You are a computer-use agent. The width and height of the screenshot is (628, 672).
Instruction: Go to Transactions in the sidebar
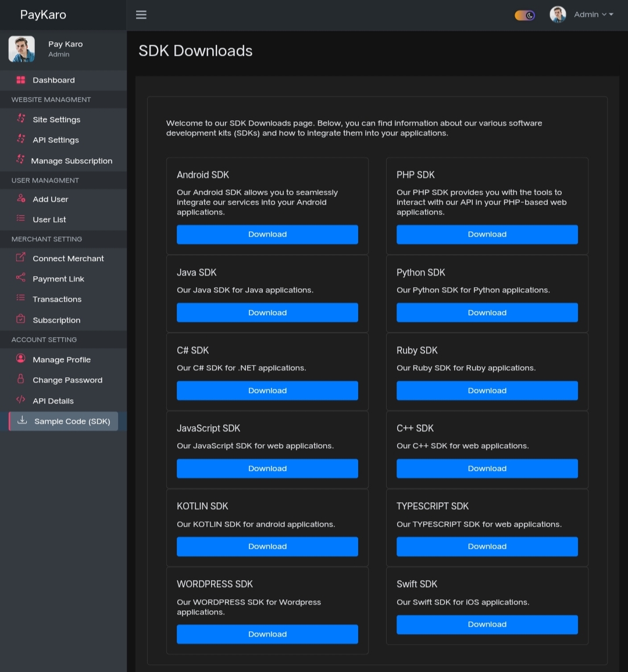pos(57,299)
